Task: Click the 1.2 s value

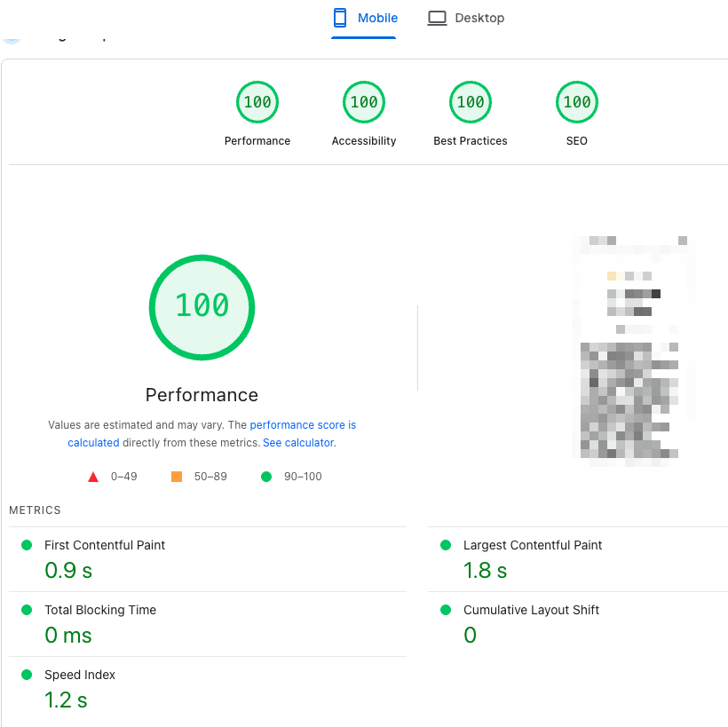Action: (66, 700)
